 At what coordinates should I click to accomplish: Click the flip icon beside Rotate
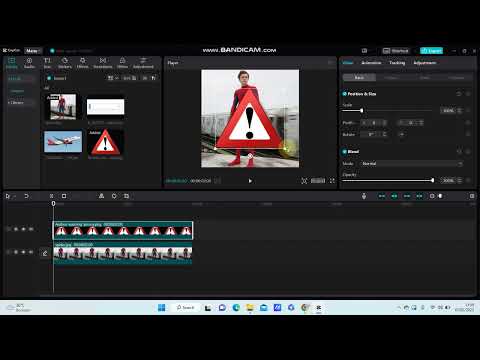point(402,134)
